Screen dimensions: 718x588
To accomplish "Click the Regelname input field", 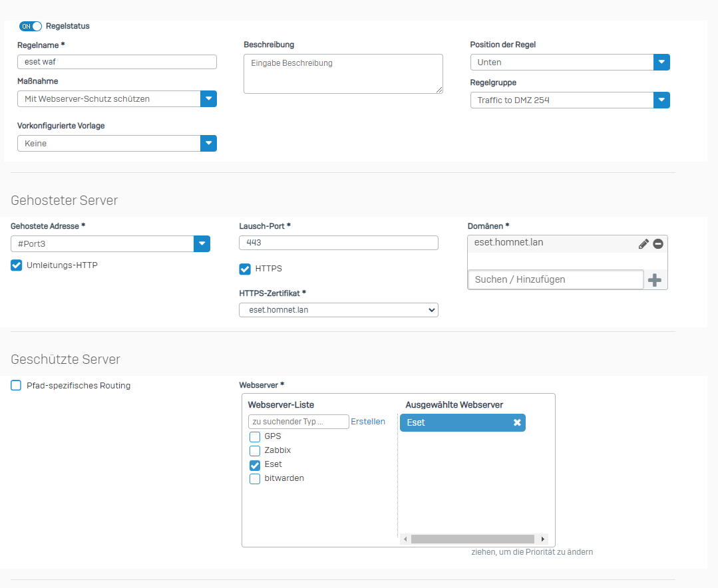I will [x=116, y=62].
